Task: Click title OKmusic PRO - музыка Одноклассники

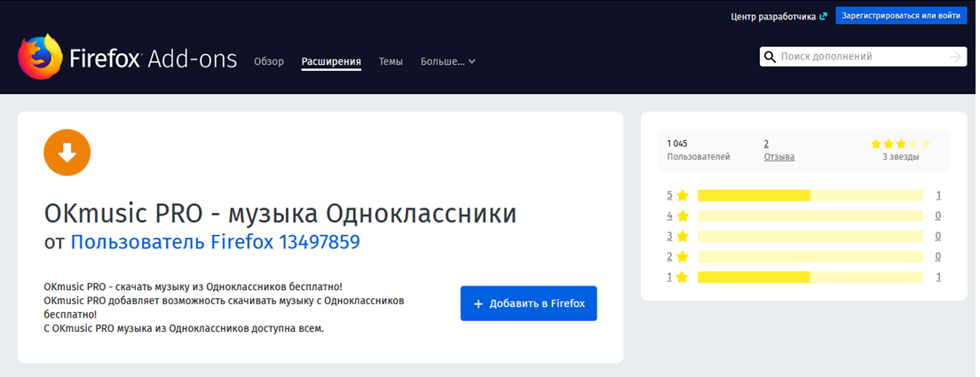Action: point(280,214)
